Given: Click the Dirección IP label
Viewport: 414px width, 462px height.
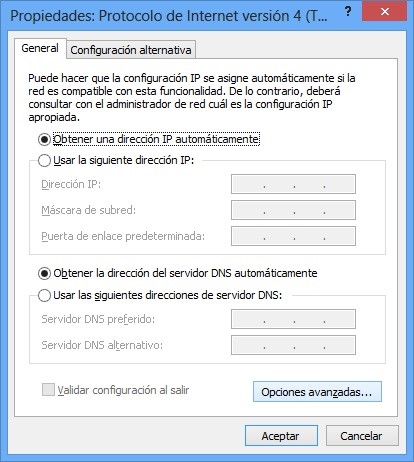Looking at the screenshot, I should click(71, 184).
